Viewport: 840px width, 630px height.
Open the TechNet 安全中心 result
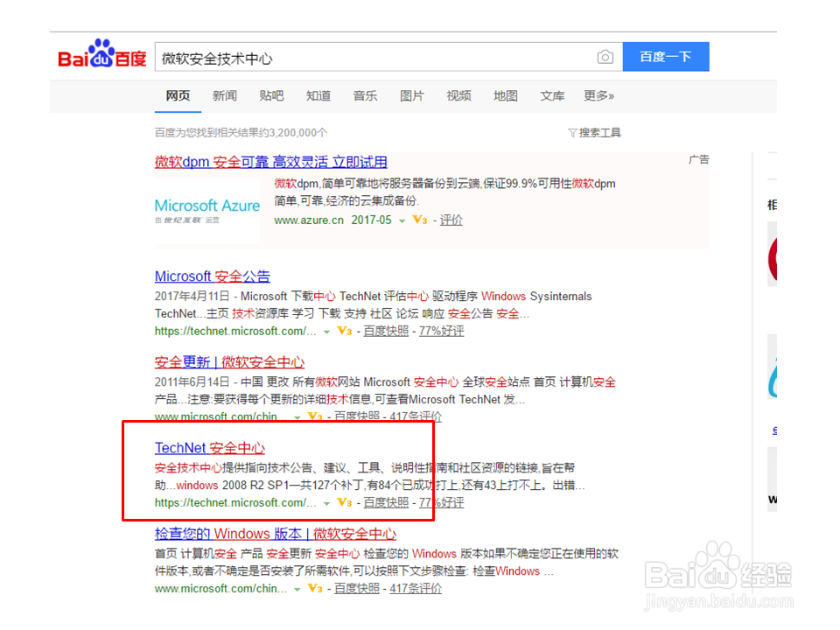[210, 448]
